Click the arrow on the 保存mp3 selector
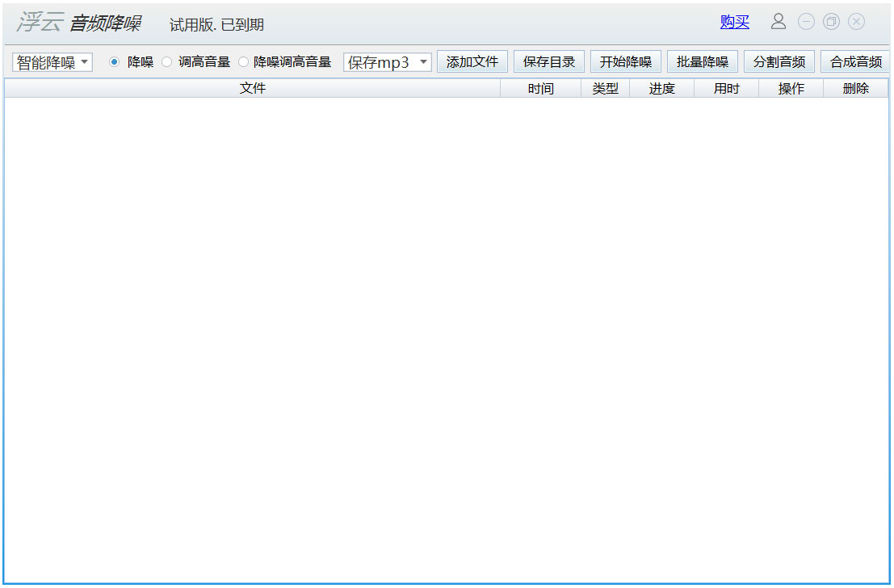The image size is (894, 588). [x=423, y=61]
